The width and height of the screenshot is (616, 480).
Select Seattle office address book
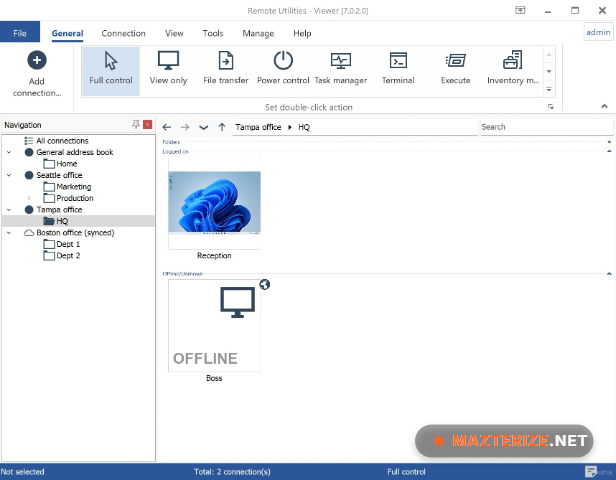pos(59,175)
